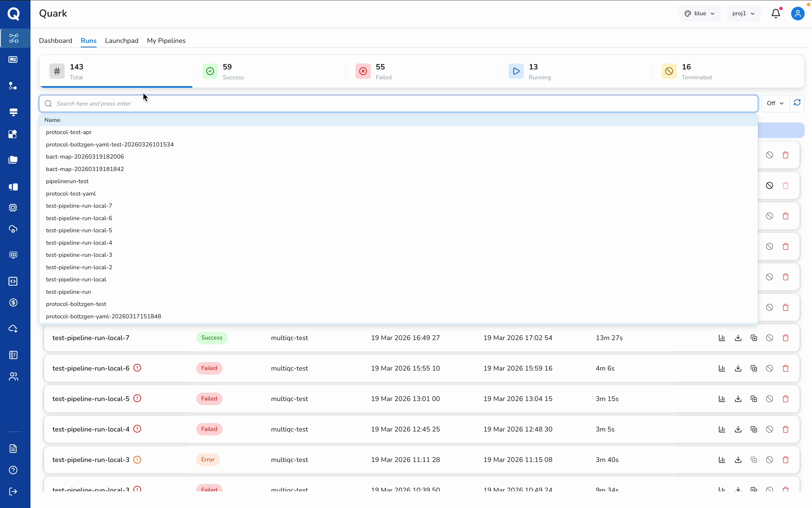The height and width of the screenshot is (508, 812).
Task: Open the logout icon in sidebar
Action: click(x=13, y=492)
